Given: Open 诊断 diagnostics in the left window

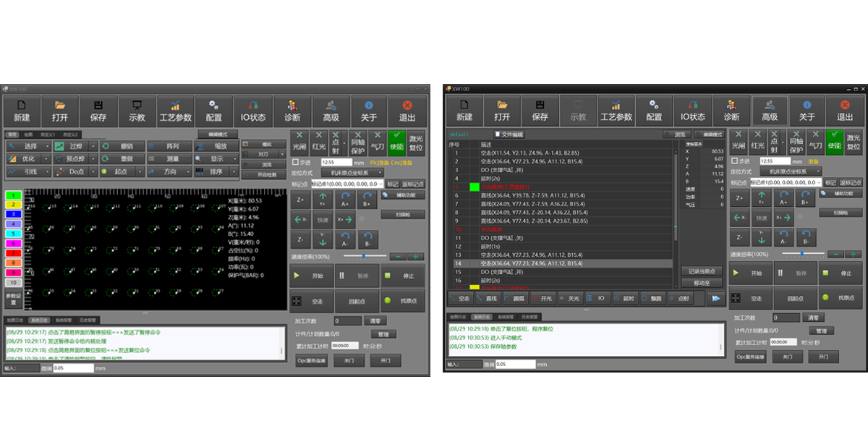Looking at the screenshot, I should (x=292, y=110).
